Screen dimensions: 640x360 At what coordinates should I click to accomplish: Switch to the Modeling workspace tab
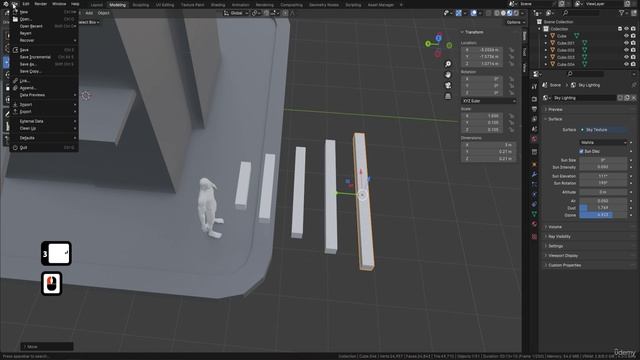(x=118, y=5)
